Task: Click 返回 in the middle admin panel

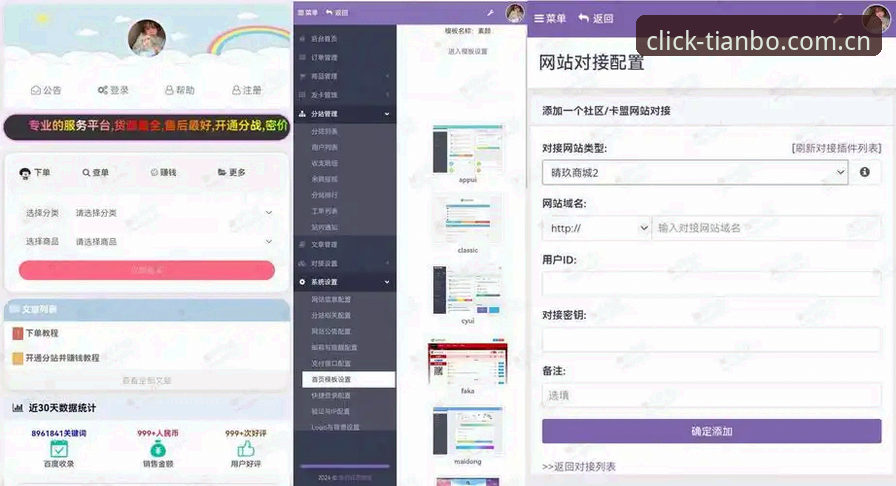Action: tap(337, 13)
